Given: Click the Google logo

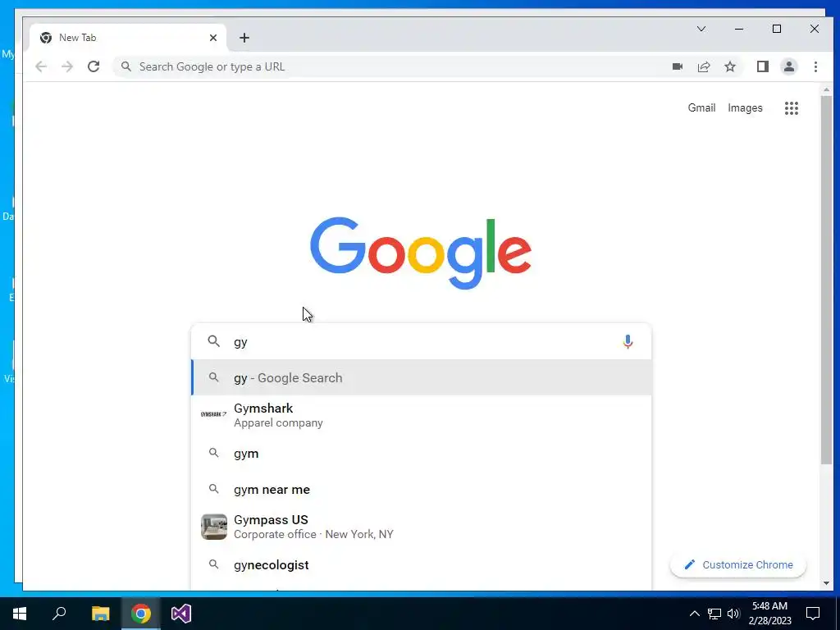Looking at the screenshot, I should coord(421,253).
